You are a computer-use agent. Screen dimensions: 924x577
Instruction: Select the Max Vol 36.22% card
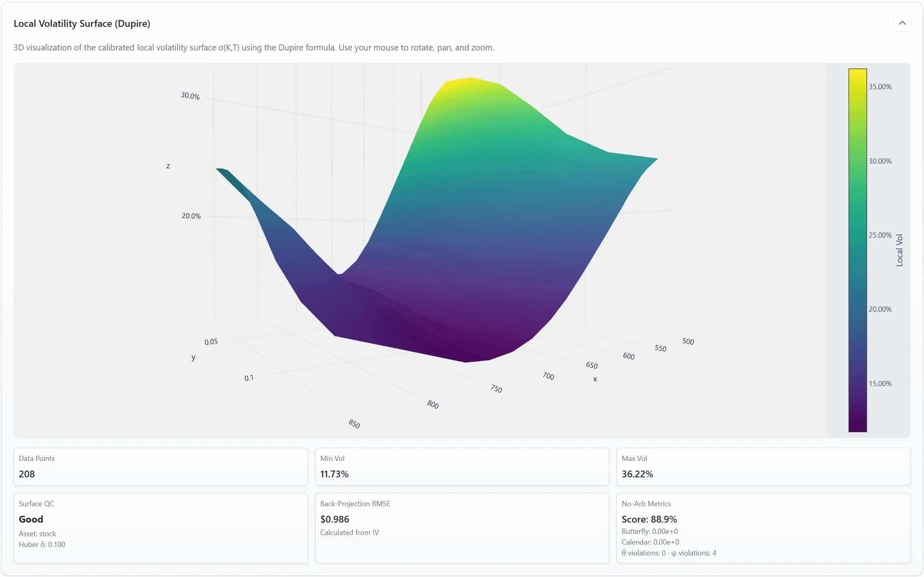click(x=763, y=467)
